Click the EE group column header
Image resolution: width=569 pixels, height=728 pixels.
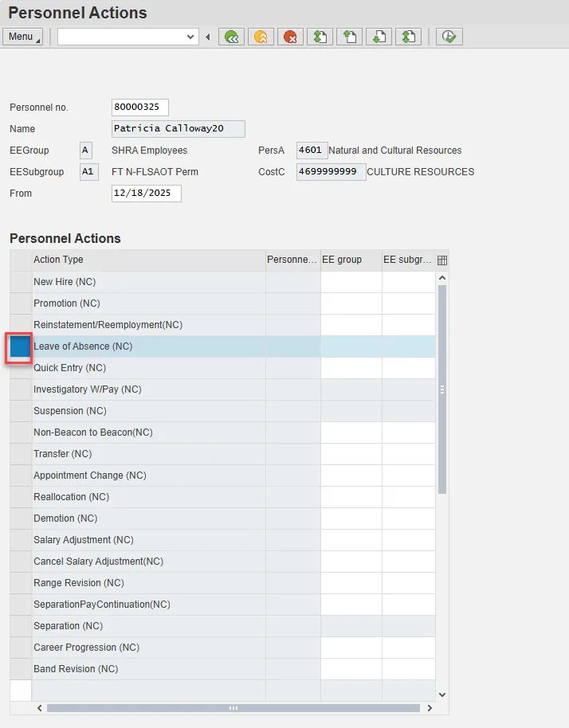(351, 260)
